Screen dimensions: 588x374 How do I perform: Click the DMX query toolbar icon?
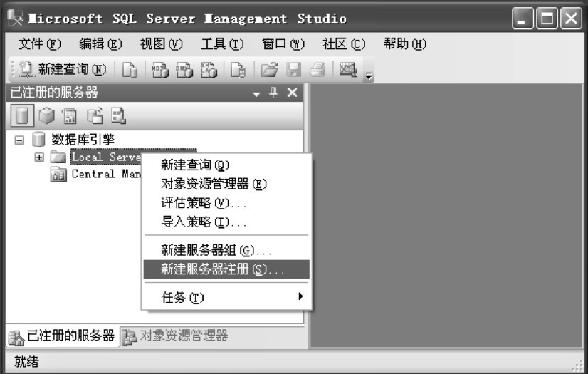coord(184,70)
